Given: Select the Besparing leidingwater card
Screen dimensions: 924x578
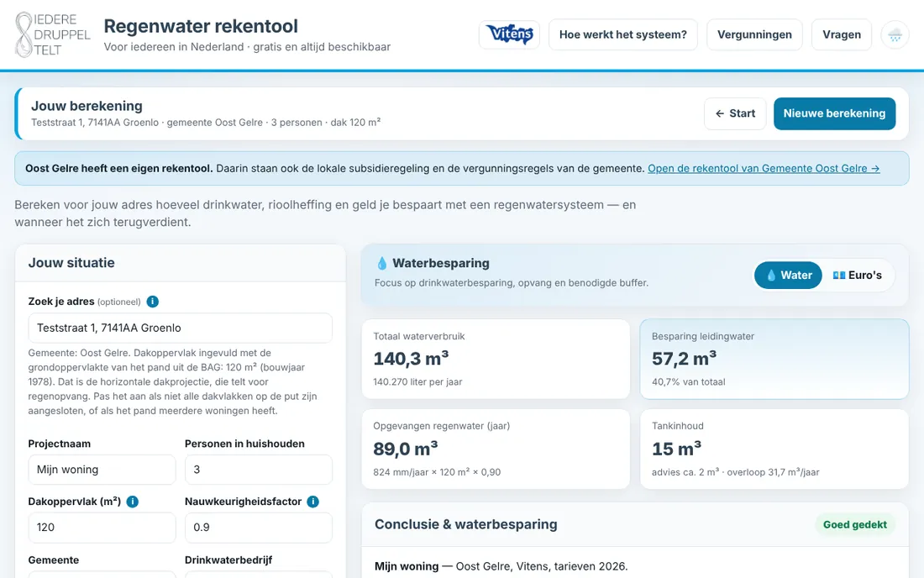Looking at the screenshot, I should 774,359.
